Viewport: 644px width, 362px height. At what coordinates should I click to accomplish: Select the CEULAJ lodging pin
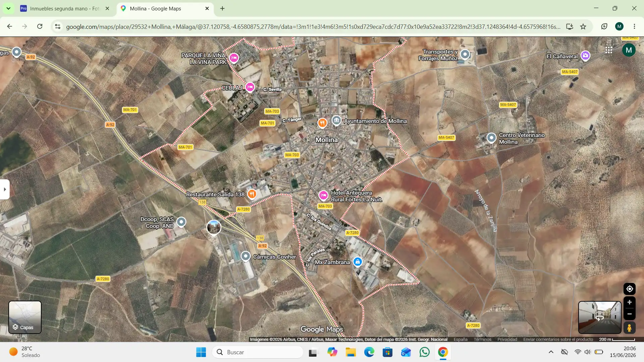tap(250, 87)
